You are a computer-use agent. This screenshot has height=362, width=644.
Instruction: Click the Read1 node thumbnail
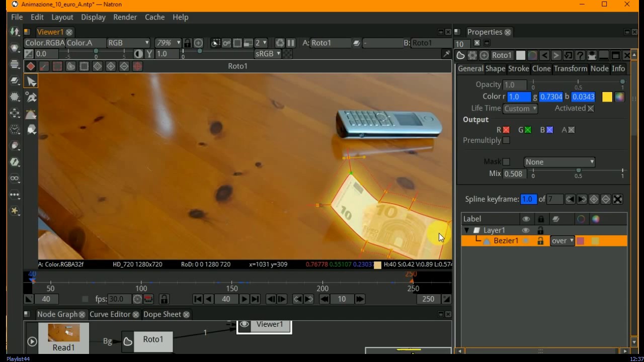(63, 332)
